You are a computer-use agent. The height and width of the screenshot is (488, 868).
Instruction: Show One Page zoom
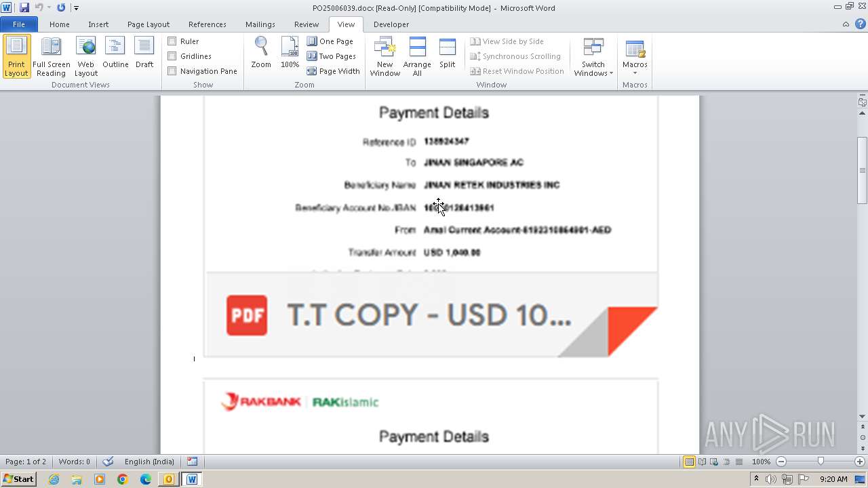click(x=330, y=41)
